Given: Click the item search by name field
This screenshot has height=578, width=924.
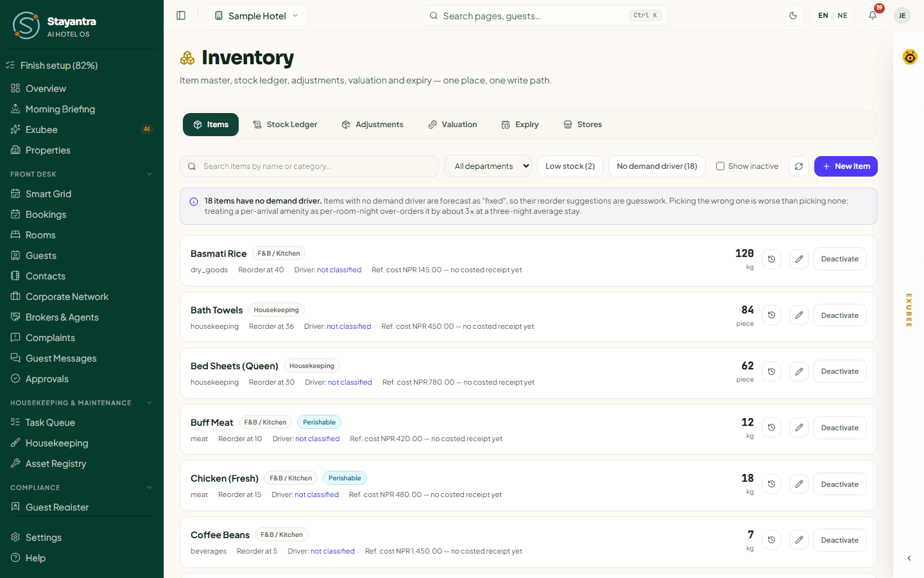Looking at the screenshot, I should click(x=309, y=166).
